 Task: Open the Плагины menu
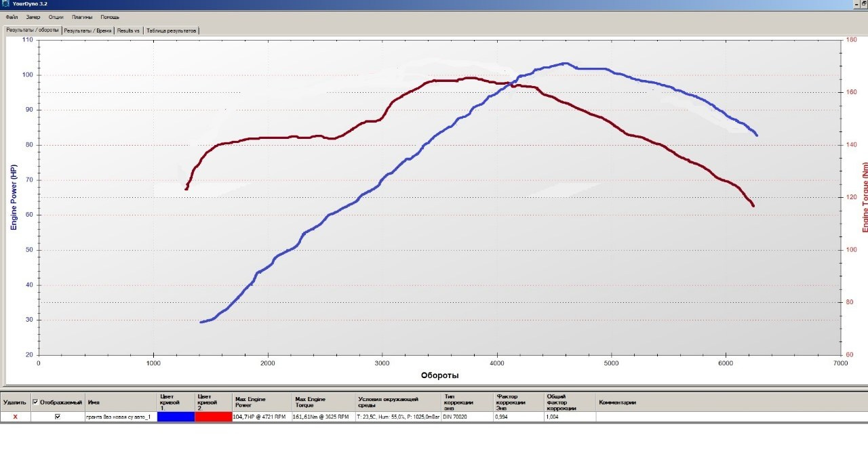[x=82, y=17]
